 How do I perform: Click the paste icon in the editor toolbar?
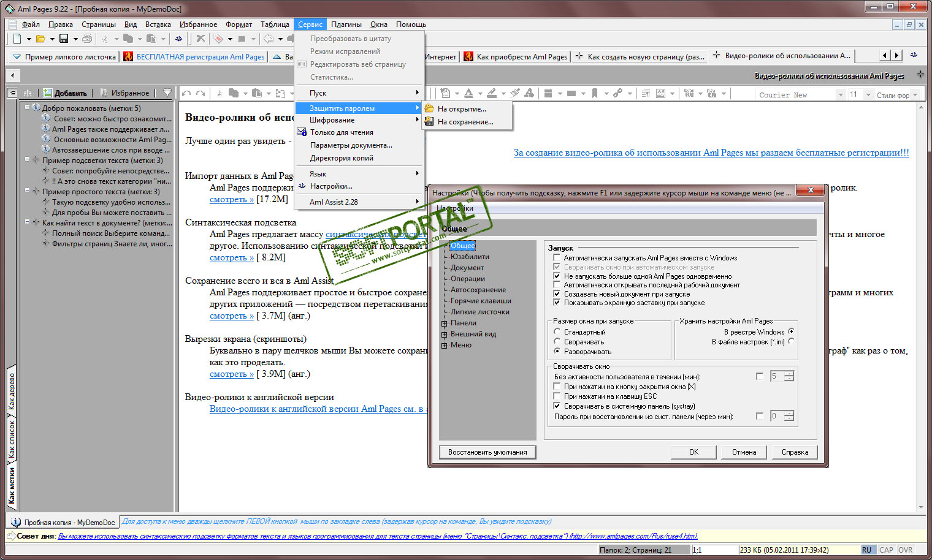point(257,93)
